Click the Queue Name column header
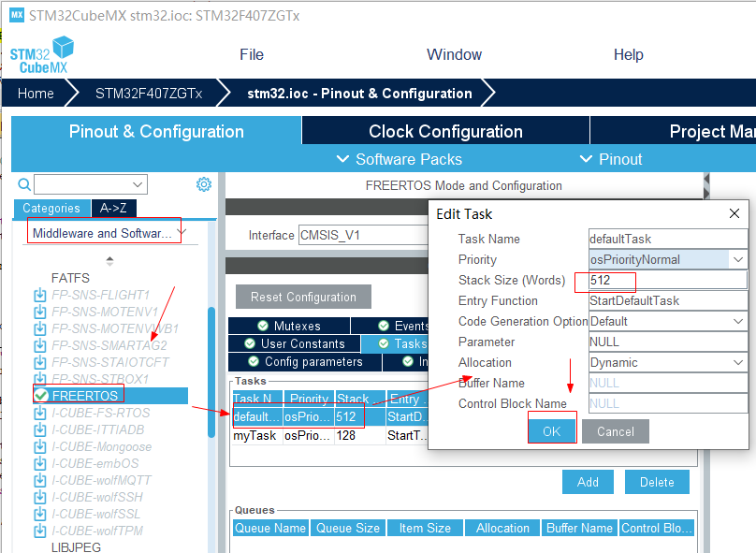Viewport: 756px width, 553px height. tap(270, 528)
